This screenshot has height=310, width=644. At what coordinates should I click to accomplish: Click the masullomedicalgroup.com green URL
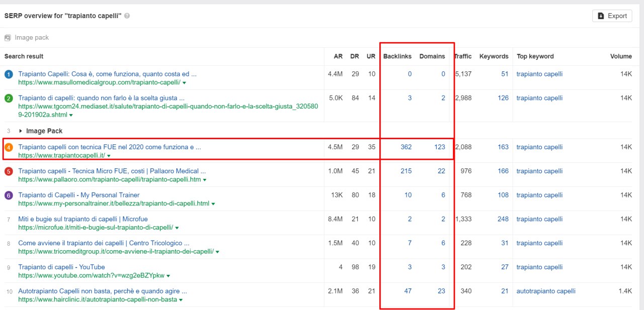point(99,82)
